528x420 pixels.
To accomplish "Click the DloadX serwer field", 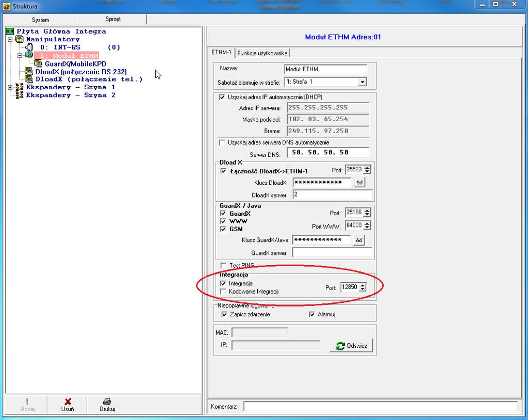I will (333, 195).
